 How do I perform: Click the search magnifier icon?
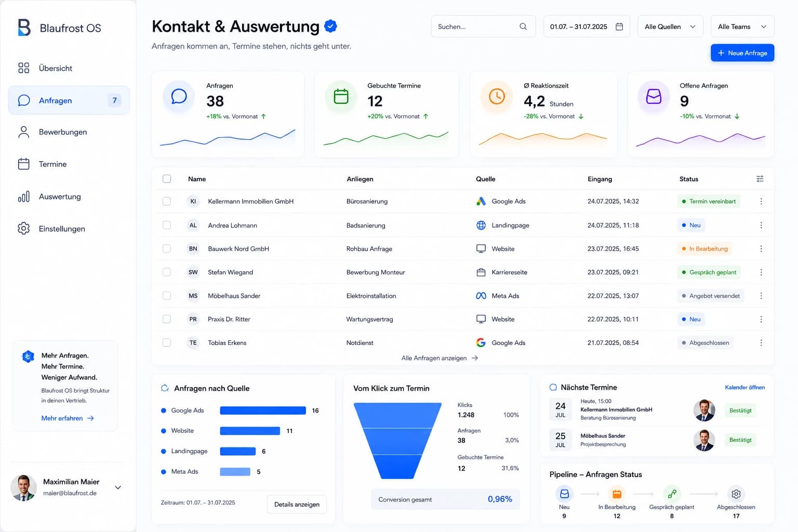(523, 26)
